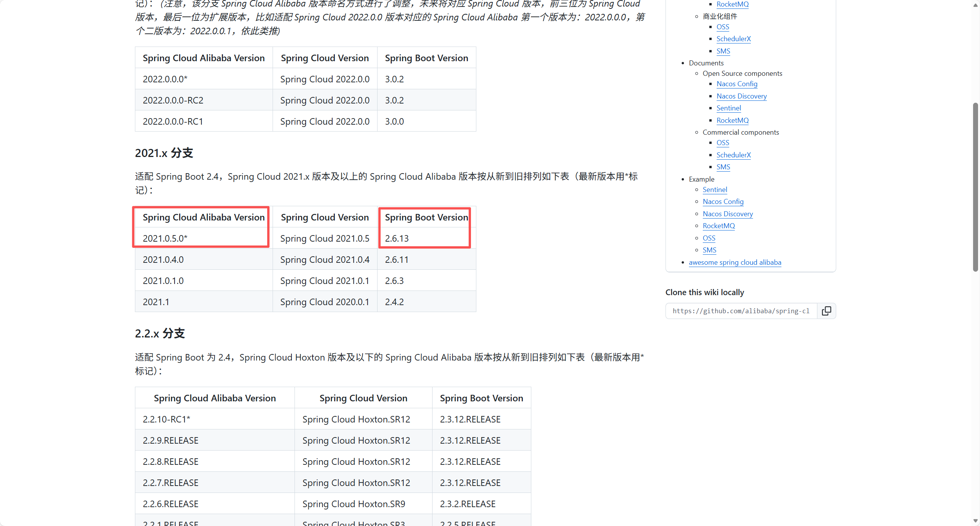Open the Sentinel example link
Screen dimensions: 980x526
point(715,190)
